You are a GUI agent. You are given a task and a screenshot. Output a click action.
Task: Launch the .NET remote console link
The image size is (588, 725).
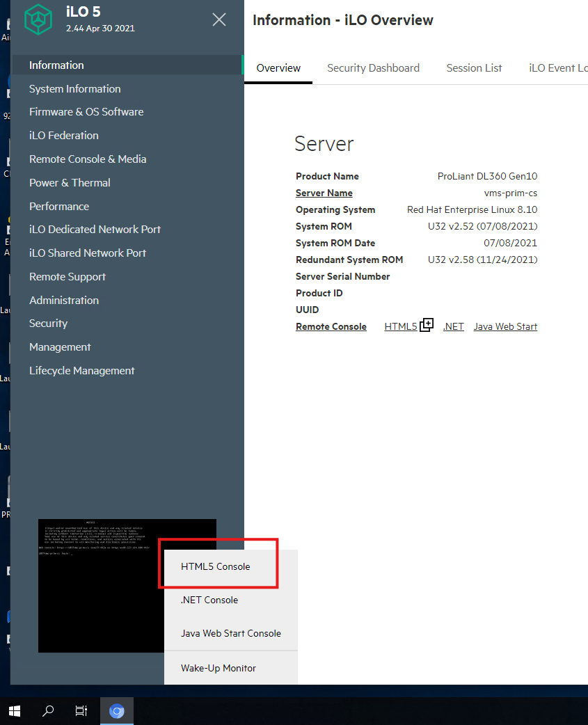point(454,326)
